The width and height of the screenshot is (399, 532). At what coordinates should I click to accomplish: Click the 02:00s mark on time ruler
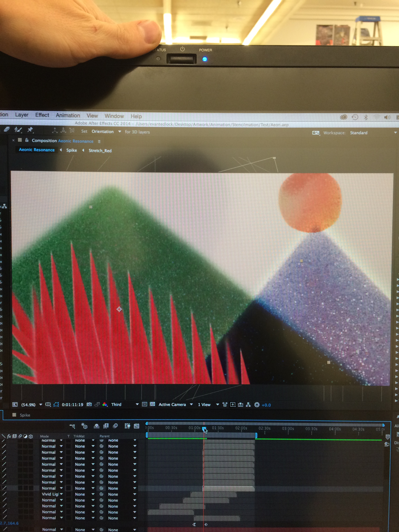point(241,428)
